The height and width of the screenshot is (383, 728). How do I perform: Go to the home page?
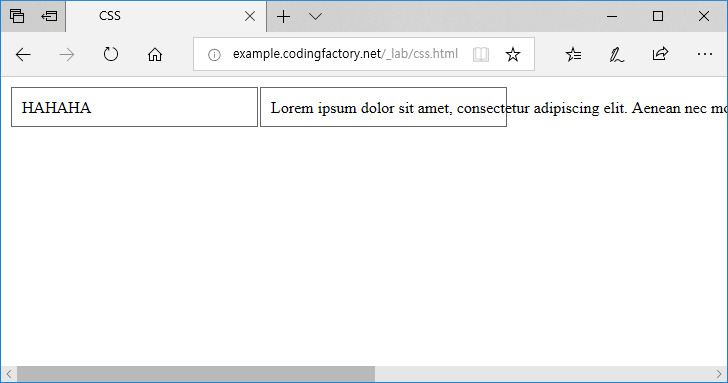[155, 55]
